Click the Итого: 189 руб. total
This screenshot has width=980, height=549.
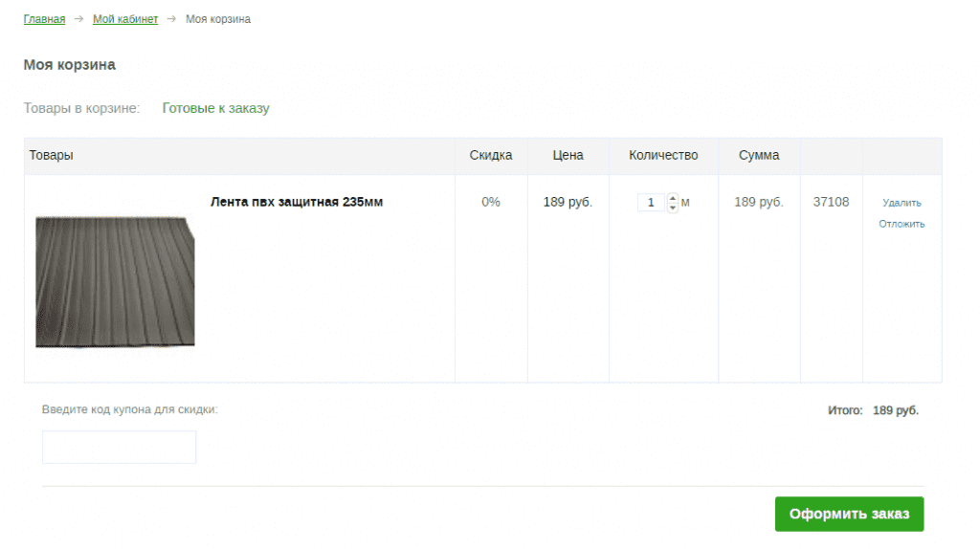click(x=873, y=410)
